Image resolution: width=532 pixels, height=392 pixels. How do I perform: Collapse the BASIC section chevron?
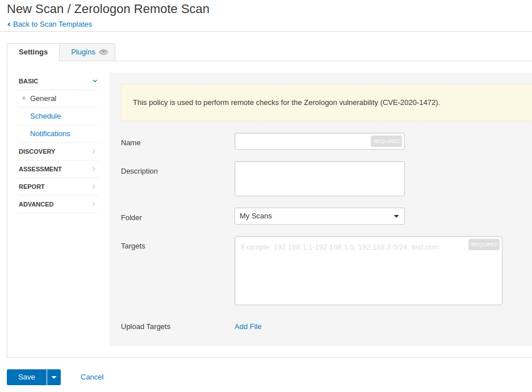pyautogui.click(x=95, y=81)
